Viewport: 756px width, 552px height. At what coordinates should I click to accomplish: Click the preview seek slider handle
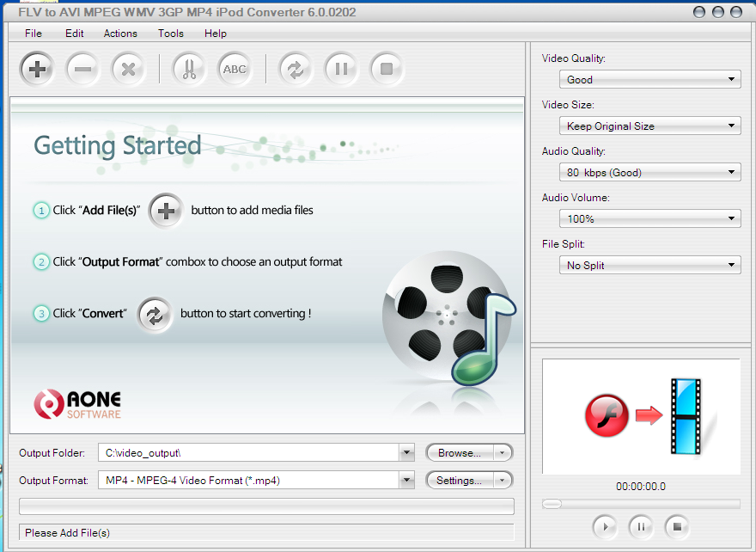click(x=552, y=504)
